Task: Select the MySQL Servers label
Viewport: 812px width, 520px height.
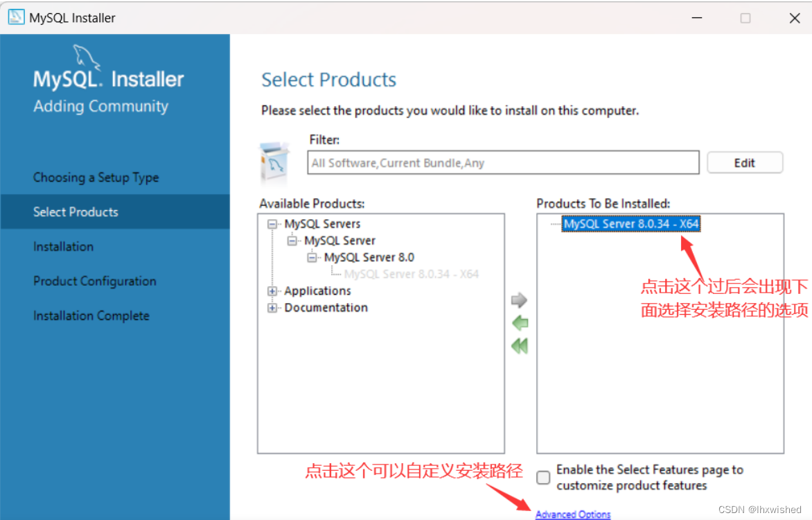Action: pos(322,224)
